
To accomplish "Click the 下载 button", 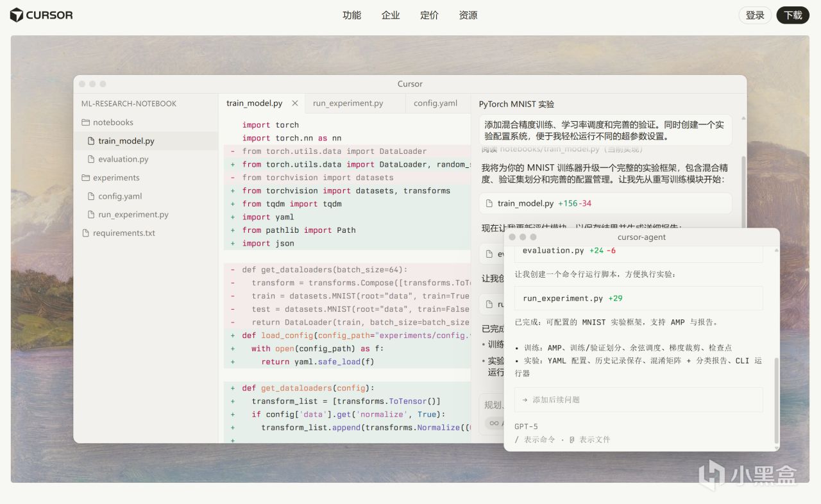I will (793, 15).
